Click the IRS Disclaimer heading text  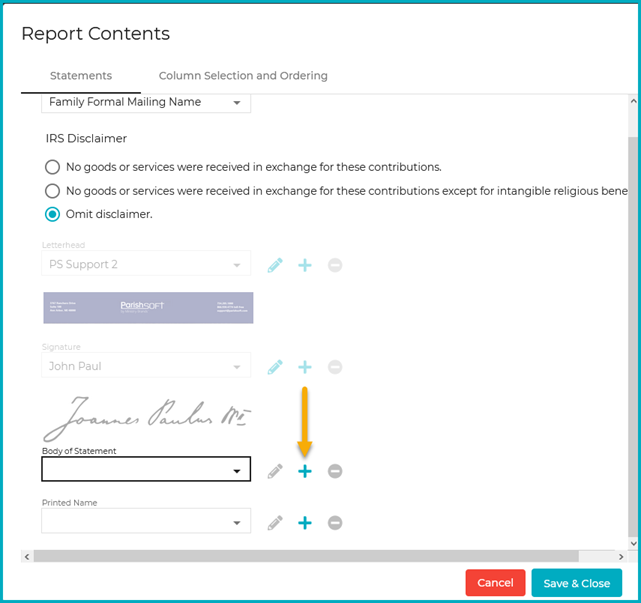(x=86, y=139)
